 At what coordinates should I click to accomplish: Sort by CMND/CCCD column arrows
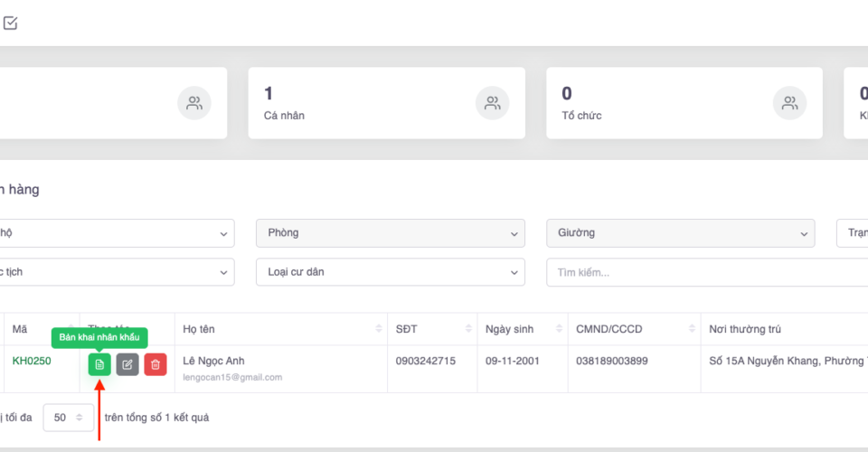click(692, 329)
